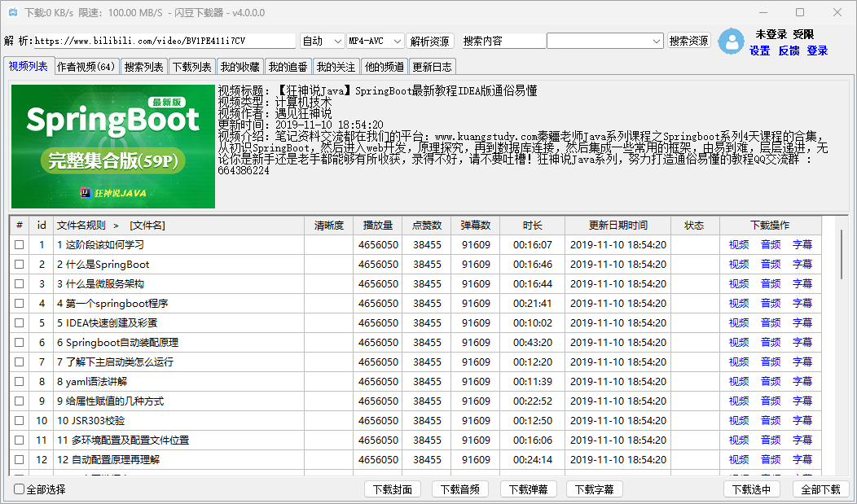857x504 pixels.
Task: Open the 作者视频(64) tab
Action: coord(86,67)
